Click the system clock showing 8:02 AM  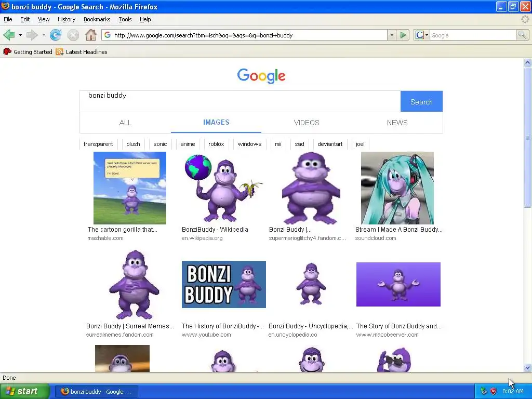pos(513,391)
